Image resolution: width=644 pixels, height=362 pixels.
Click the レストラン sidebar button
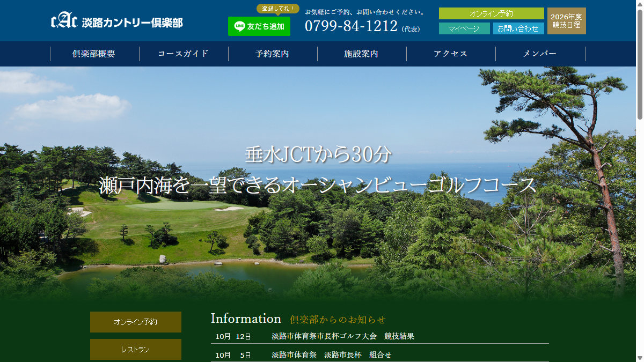tap(136, 349)
